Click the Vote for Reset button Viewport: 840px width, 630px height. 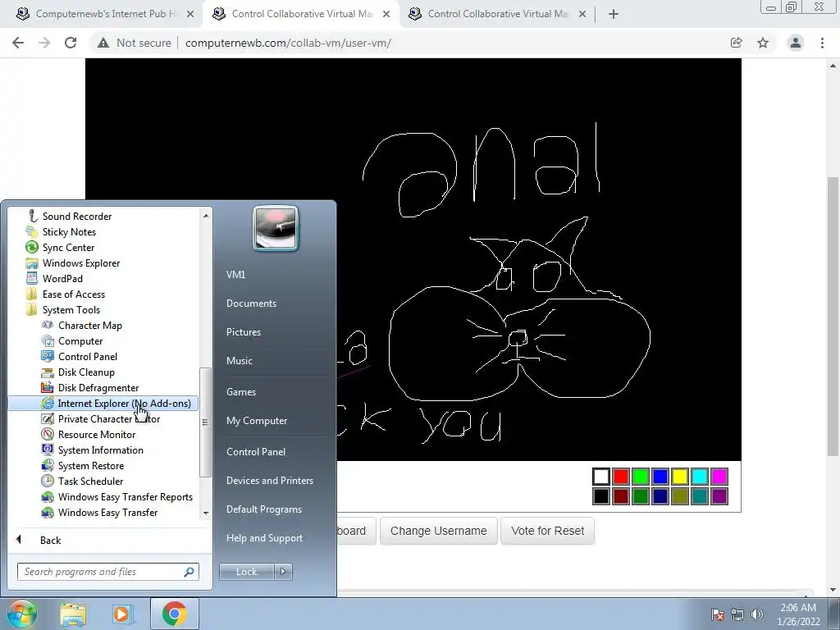(547, 531)
